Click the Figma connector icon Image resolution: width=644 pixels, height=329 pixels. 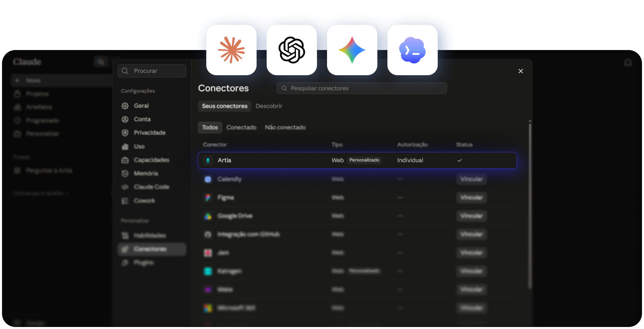point(208,198)
